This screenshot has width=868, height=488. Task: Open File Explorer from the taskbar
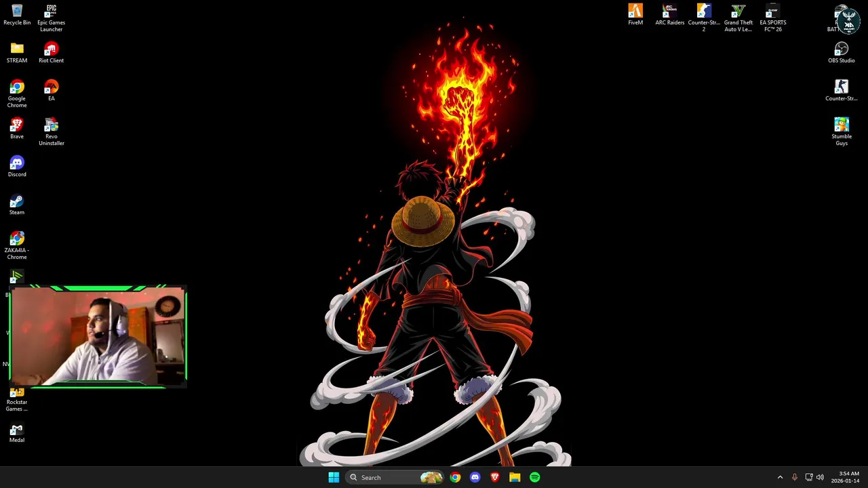click(x=515, y=477)
